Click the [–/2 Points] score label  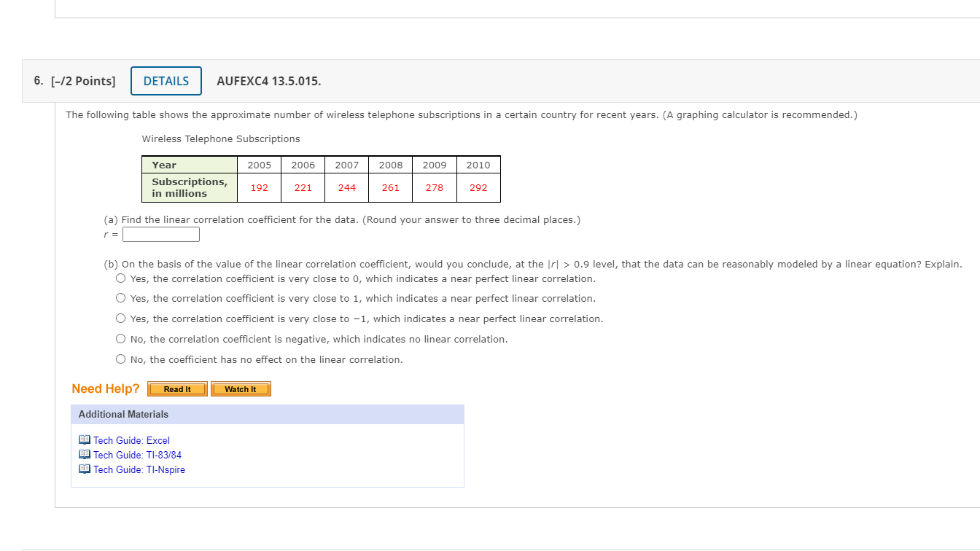click(83, 81)
